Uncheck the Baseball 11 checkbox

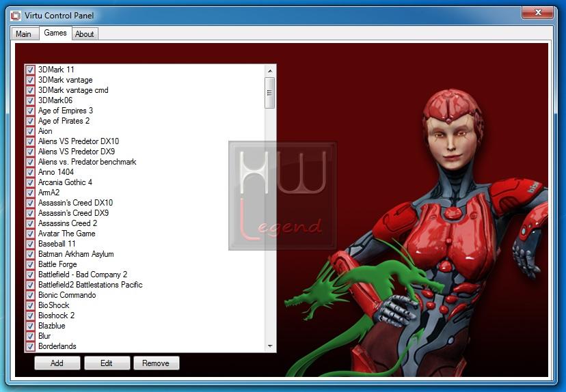pyautogui.click(x=30, y=244)
